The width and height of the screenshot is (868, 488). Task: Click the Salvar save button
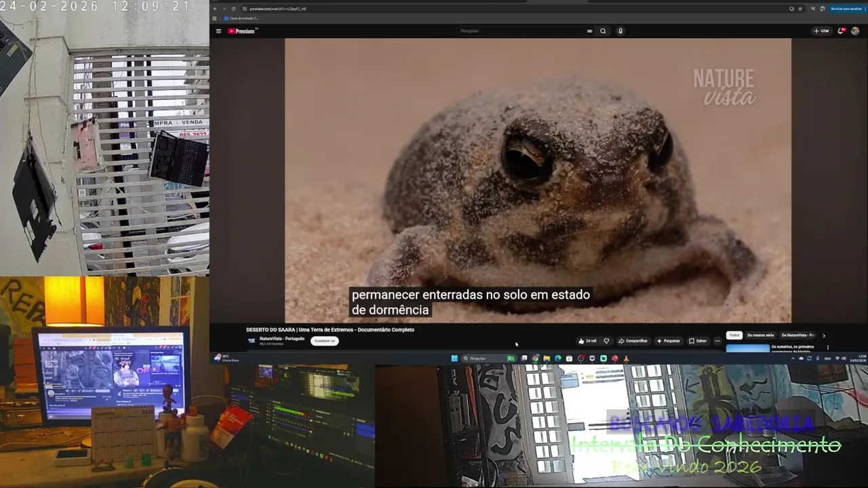tap(698, 341)
